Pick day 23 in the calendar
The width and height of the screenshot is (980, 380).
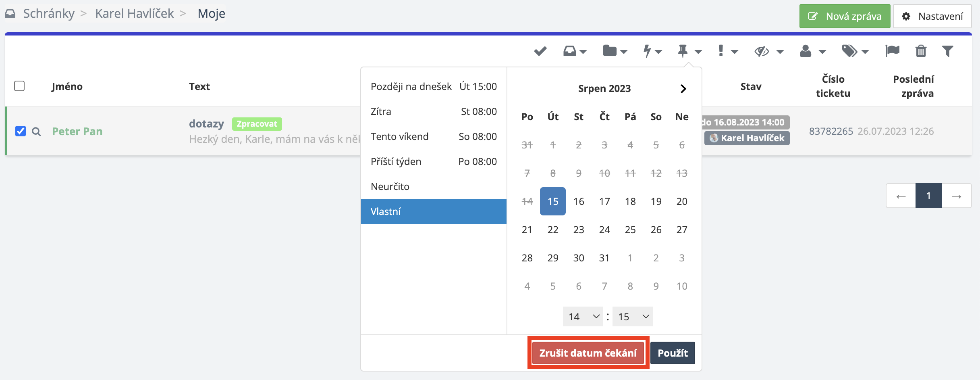tap(579, 230)
